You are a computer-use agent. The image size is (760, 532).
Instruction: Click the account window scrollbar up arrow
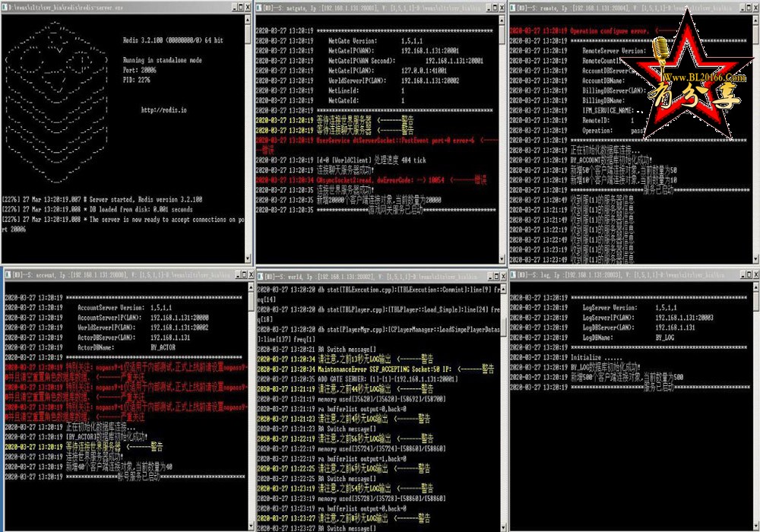251,287
